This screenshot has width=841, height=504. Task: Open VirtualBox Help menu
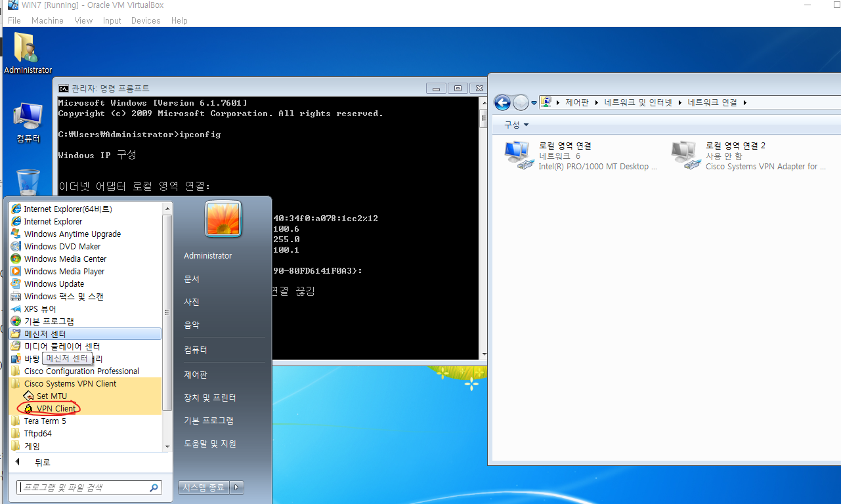coord(179,20)
